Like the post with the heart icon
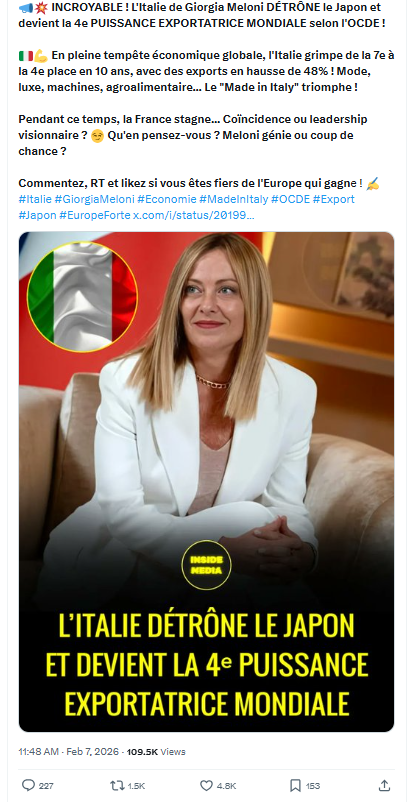411x802 pixels. pyautogui.click(x=206, y=785)
